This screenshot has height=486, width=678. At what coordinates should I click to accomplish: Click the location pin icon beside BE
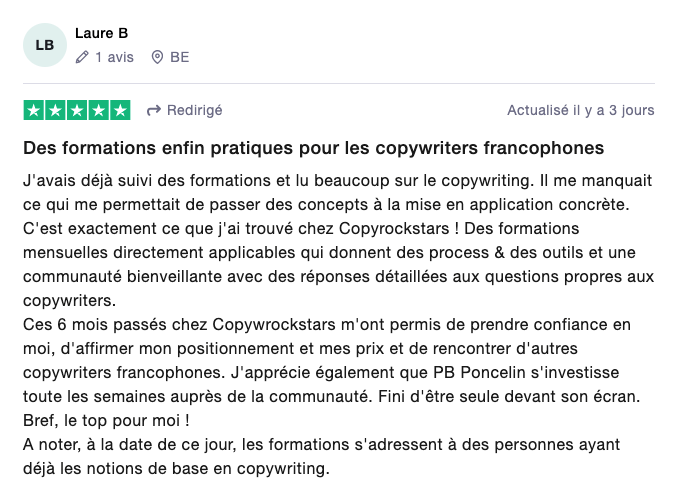point(157,57)
